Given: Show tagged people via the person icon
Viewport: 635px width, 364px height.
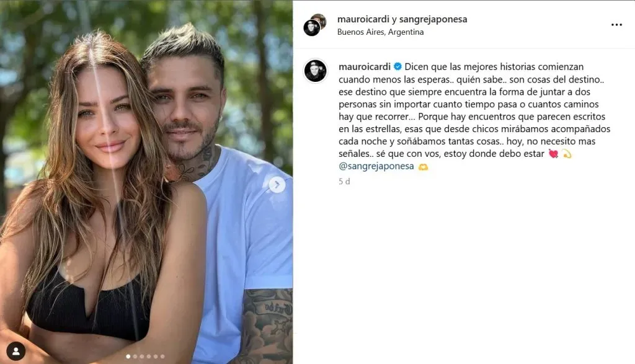Looking at the screenshot, I should point(16,351).
